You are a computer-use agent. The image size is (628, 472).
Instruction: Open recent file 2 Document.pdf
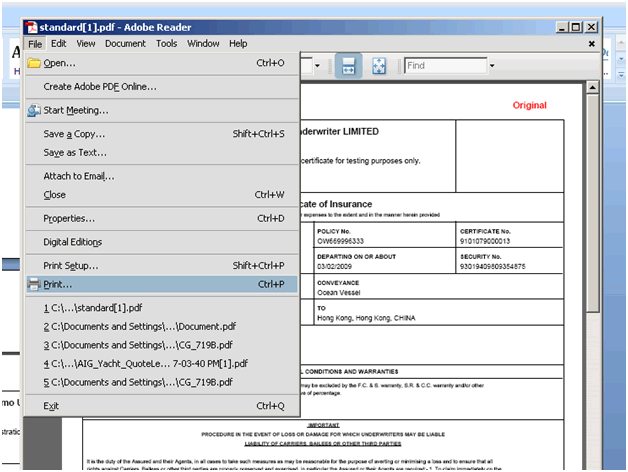coord(162,327)
